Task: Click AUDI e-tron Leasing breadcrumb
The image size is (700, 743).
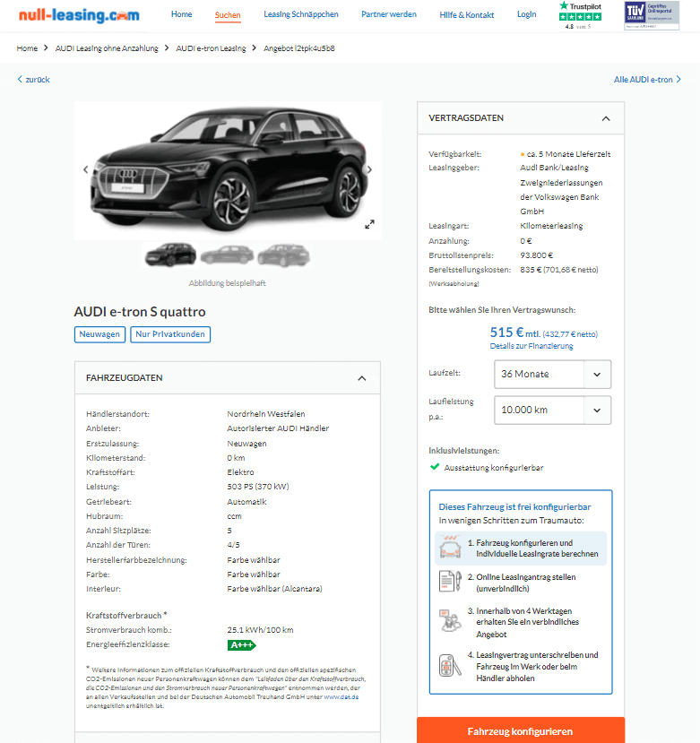Action: 211,48
